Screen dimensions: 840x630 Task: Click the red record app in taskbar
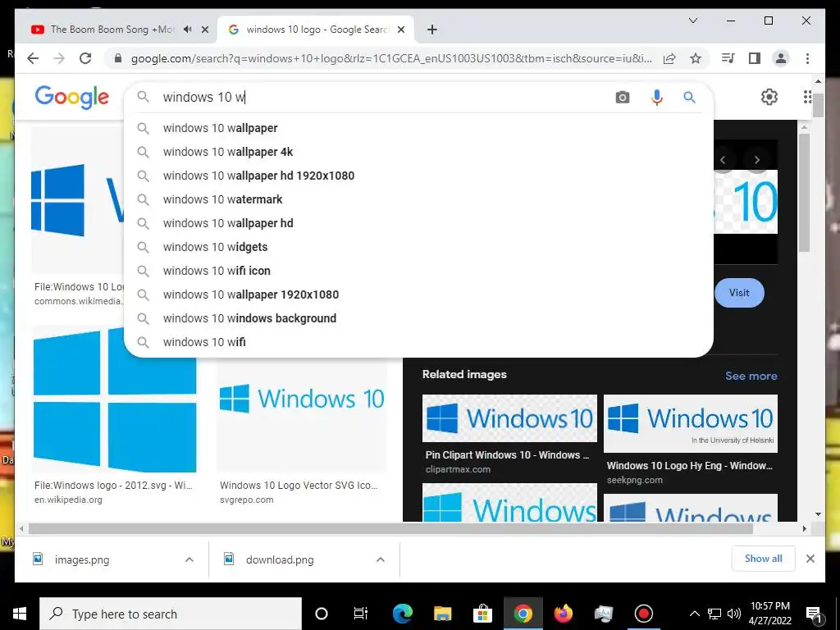(643, 614)
